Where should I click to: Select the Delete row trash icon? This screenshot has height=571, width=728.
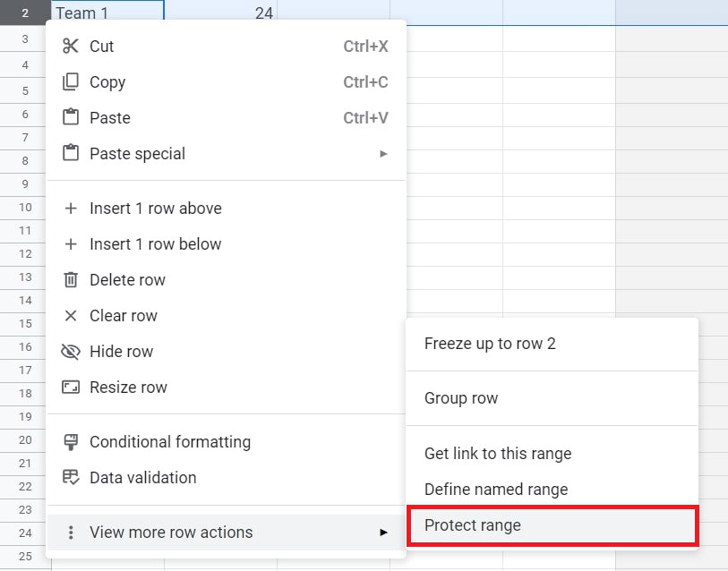(71, 279)
